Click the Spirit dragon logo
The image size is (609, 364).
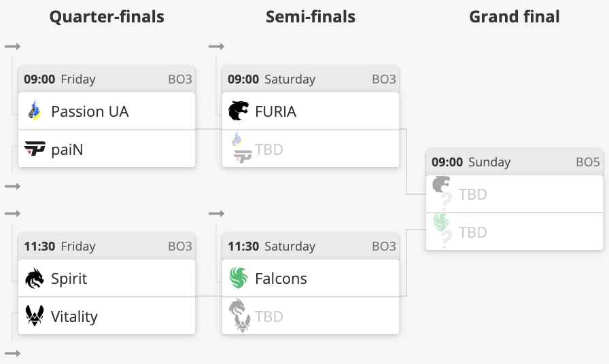tap(35, 278)
